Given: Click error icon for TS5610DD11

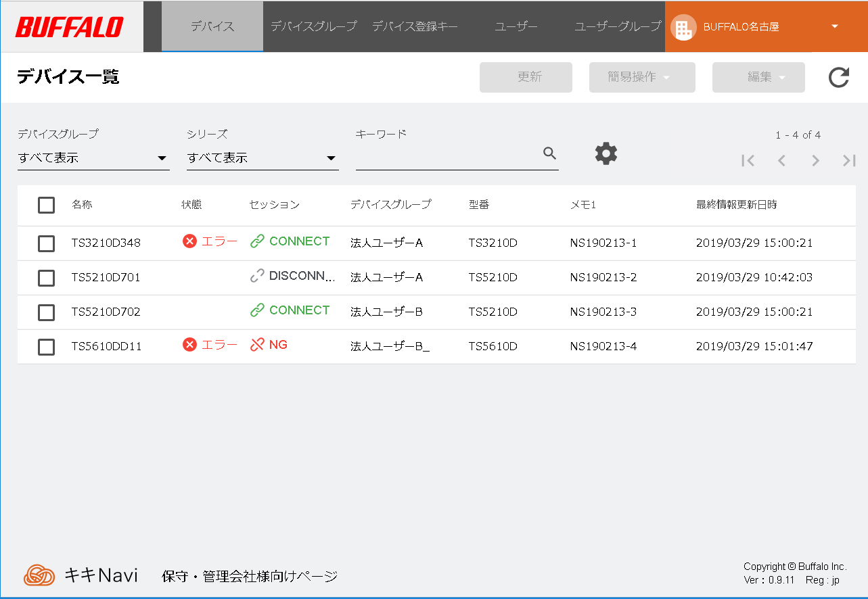Looking at the screenshot, I should point(189,345).
